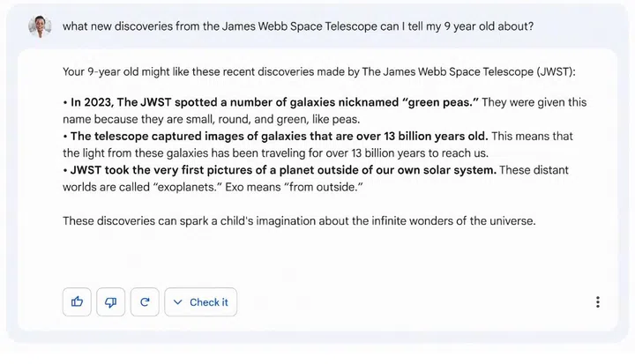Like the response with thumbs up

78,301
